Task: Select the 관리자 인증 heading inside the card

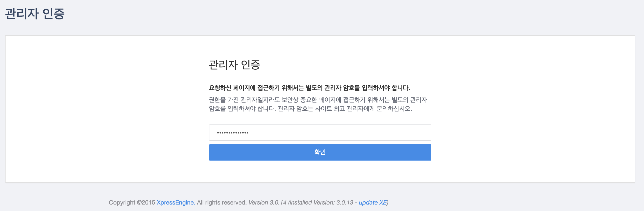Action: pyautogui.click(x=234, y=65)
